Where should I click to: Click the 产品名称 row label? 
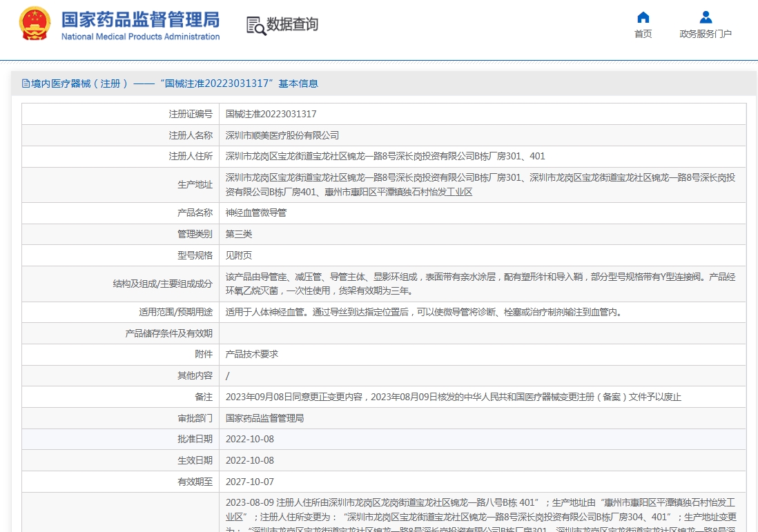(x=195, y=213)
